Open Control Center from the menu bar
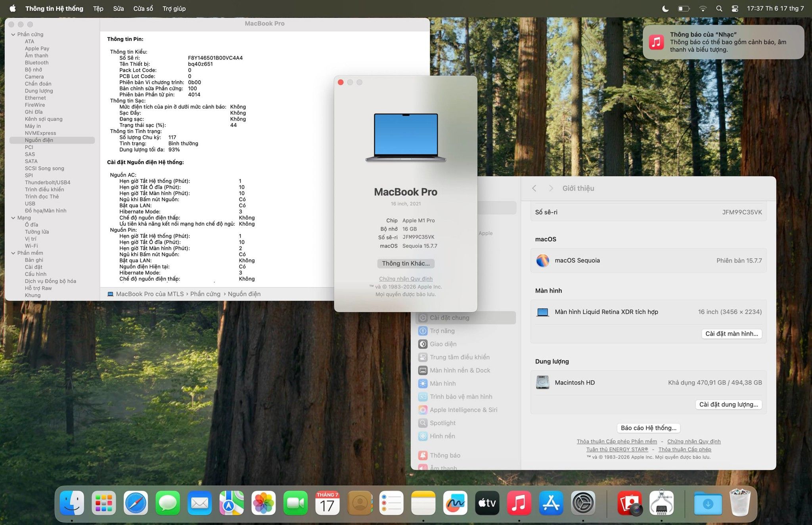812x525 pixels. point(735,8)
